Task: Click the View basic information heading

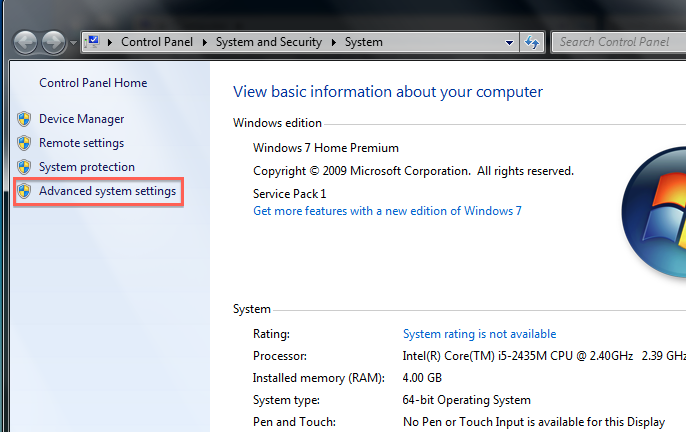Action: 388,92
